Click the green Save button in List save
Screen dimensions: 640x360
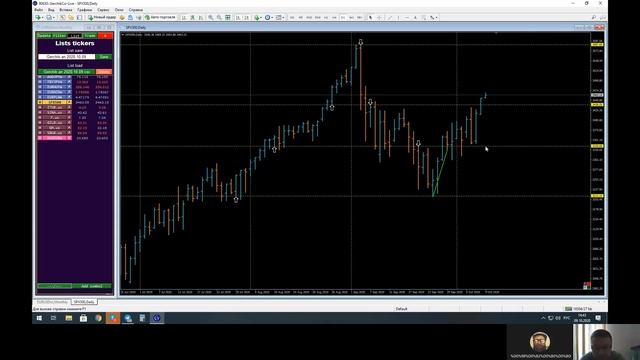coord(104,57)
